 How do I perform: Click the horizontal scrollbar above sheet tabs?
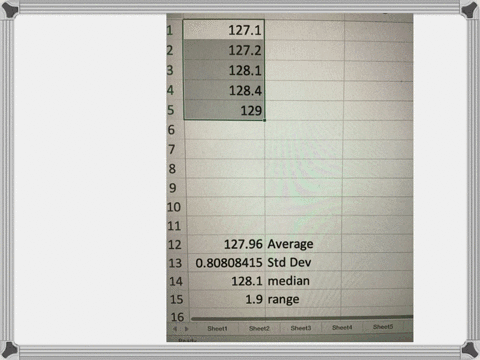(302, 318)
